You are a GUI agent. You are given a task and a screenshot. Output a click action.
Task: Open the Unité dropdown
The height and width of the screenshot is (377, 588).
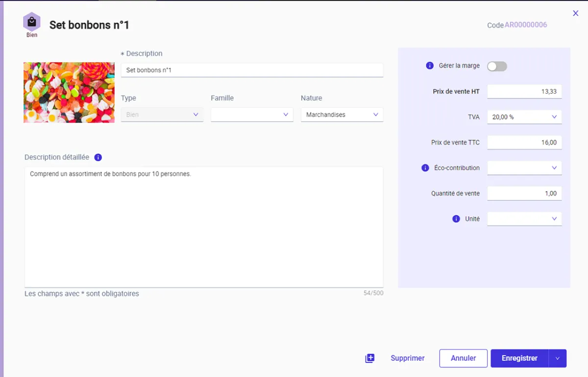[524, 219]
